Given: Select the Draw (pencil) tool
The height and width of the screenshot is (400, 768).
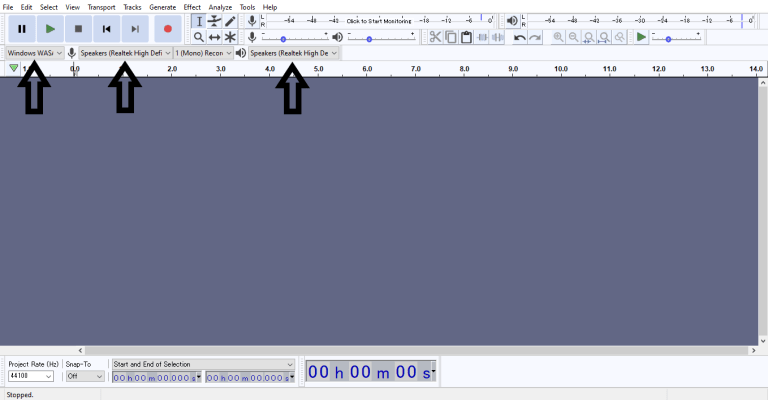Looking at the screenshot, I should tap(230, 21).
